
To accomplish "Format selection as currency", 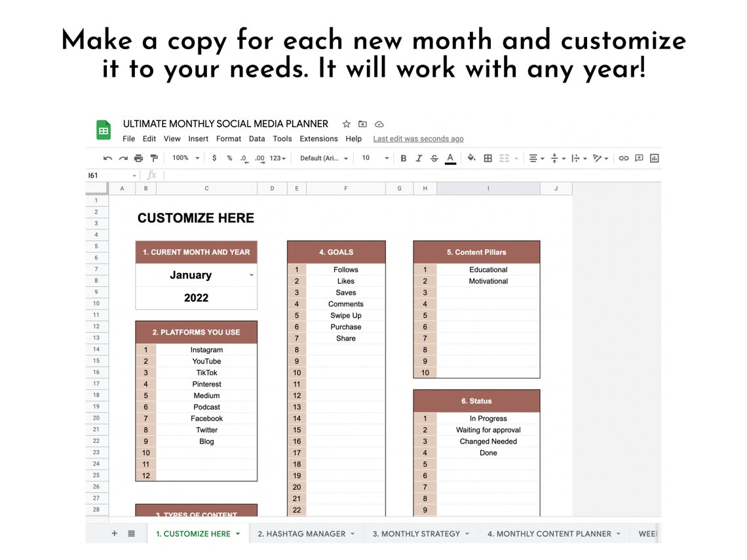I will pyautogui.click(x=213, y=158).
